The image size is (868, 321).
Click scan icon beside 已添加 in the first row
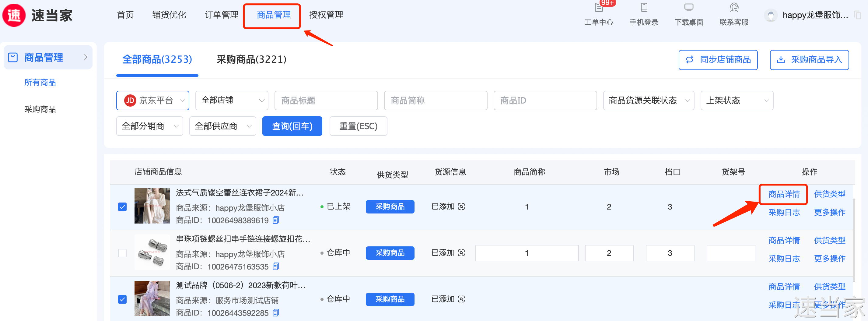(462, 206)
